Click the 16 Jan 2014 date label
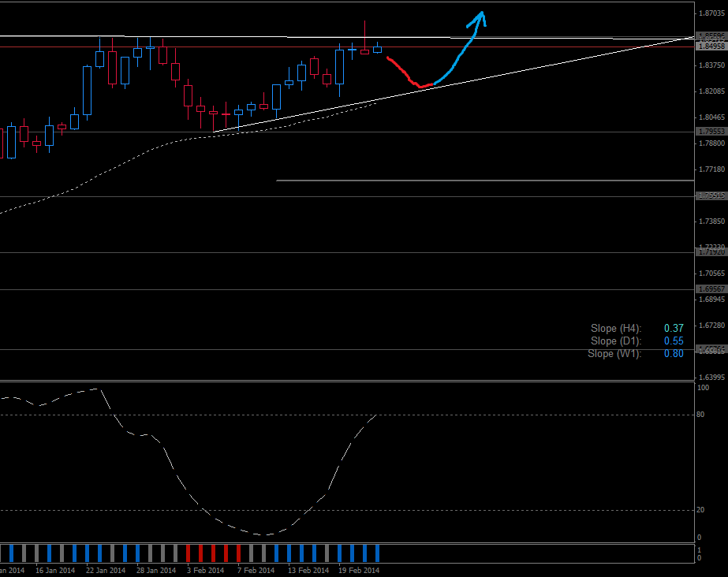728x577 pixels. pos(55,571)
